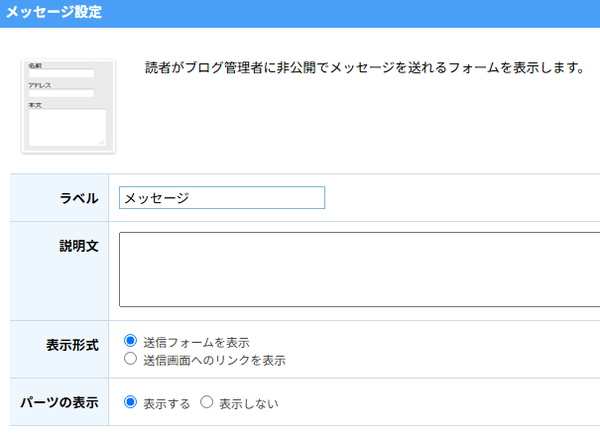The height and width of the screenshot is (436, 600).
Task: Choose 表示する for パーツの表示
Action: 130,402
